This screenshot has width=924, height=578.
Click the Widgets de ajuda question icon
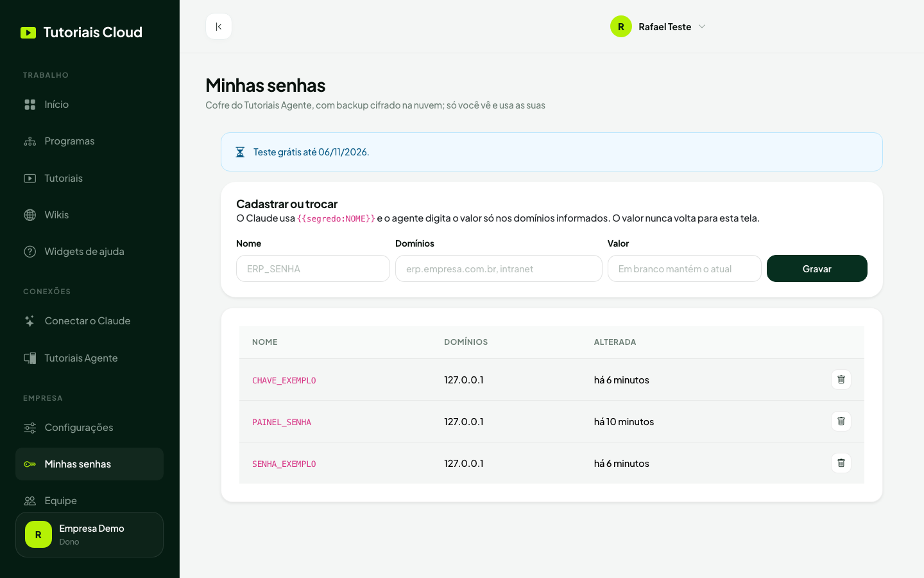point(30,252)
